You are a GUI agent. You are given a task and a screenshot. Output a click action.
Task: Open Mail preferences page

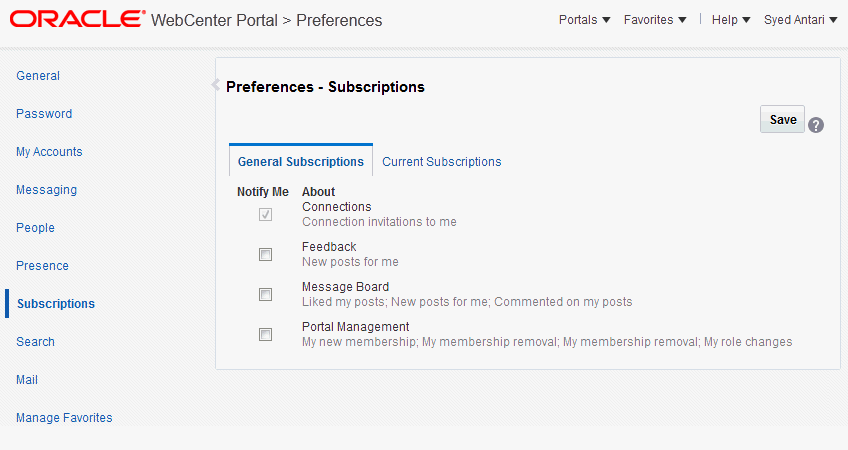[x=27, y=380]
